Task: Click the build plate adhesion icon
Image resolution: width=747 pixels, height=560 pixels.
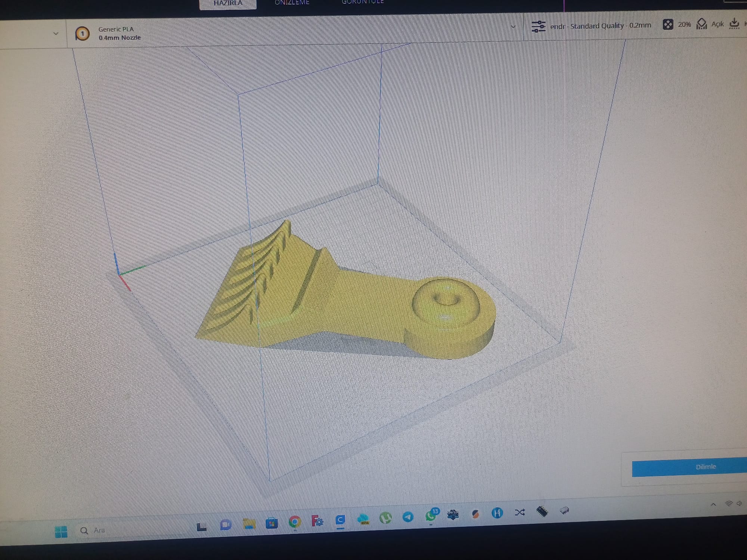Action: [734, 23]
